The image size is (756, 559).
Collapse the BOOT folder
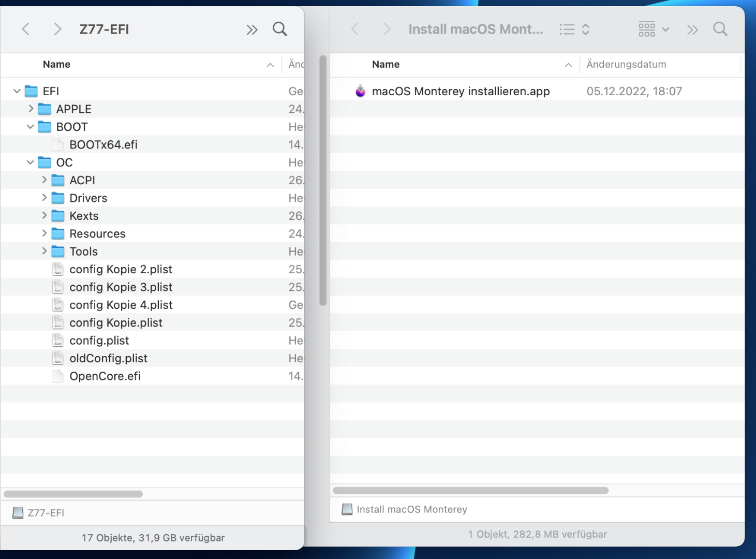coord(31,127)
